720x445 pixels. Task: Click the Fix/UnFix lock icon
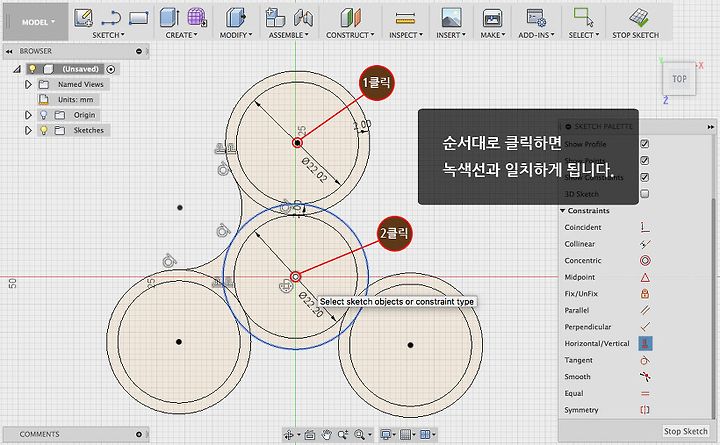645,294
